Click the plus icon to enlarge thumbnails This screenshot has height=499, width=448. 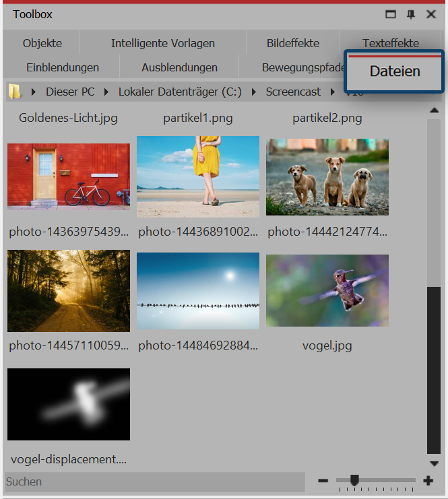click(x=428, y=481)
